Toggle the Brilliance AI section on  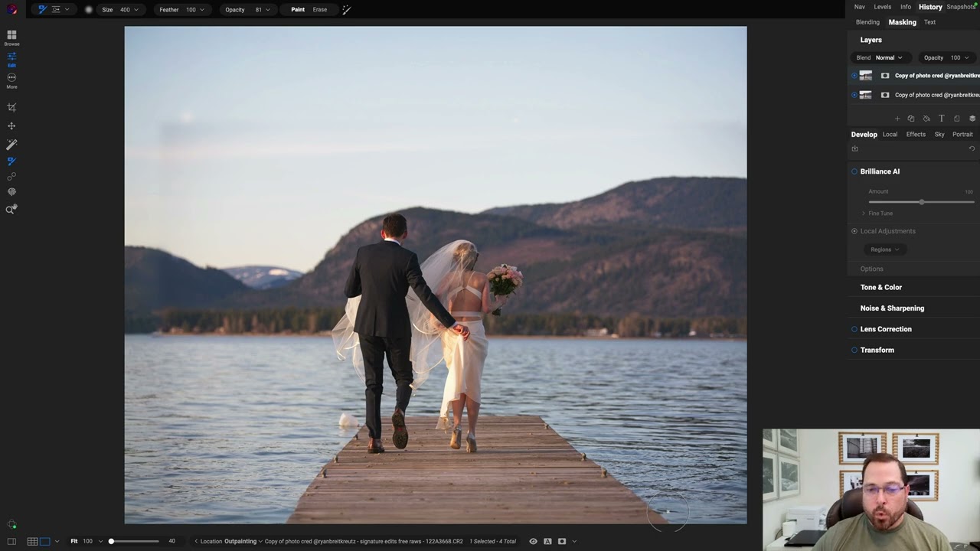tap(854, 171)
